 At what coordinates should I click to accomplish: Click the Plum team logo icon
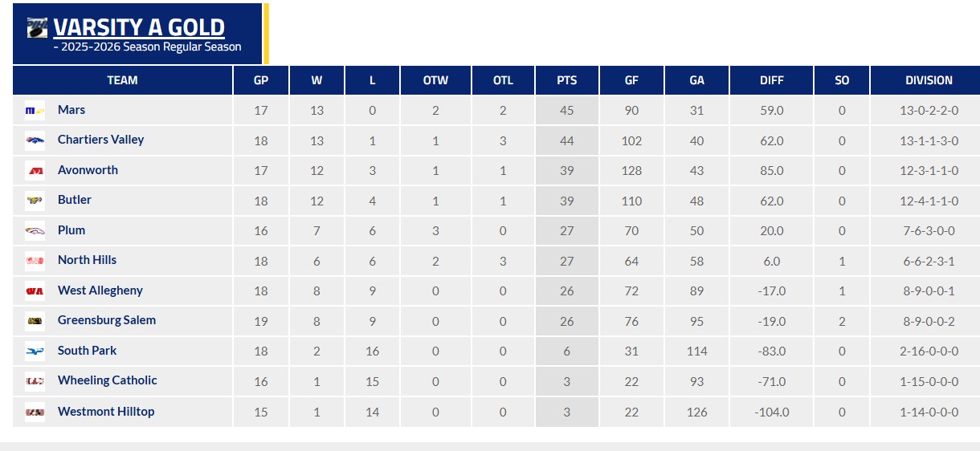click(35, 231)
